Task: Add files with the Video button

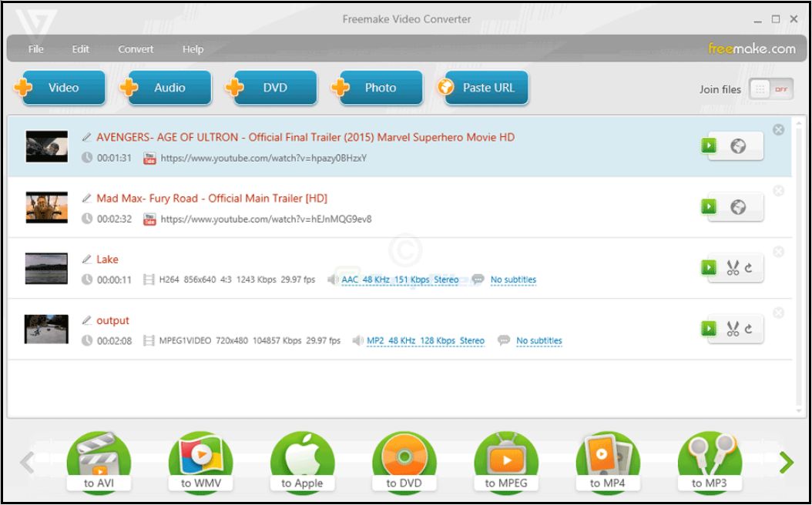Action: [x=62, y=88]
